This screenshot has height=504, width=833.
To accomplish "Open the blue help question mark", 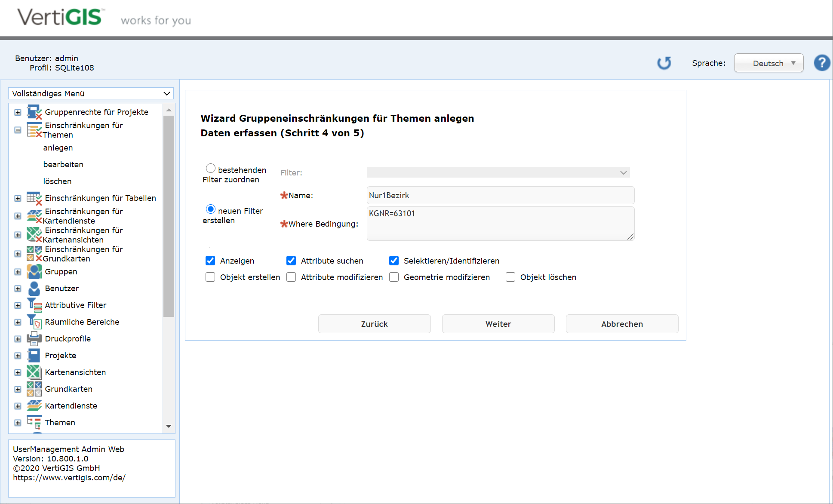I will (821, 63).
